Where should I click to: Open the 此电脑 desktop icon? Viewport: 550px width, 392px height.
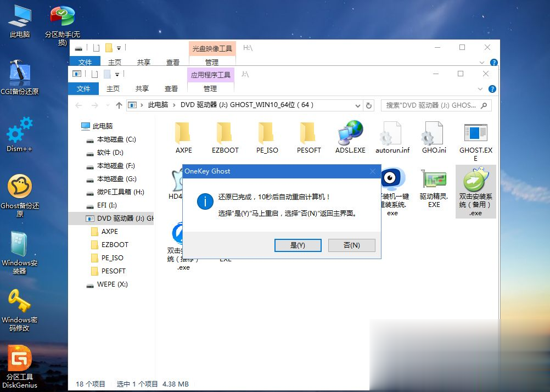(20, 21)
